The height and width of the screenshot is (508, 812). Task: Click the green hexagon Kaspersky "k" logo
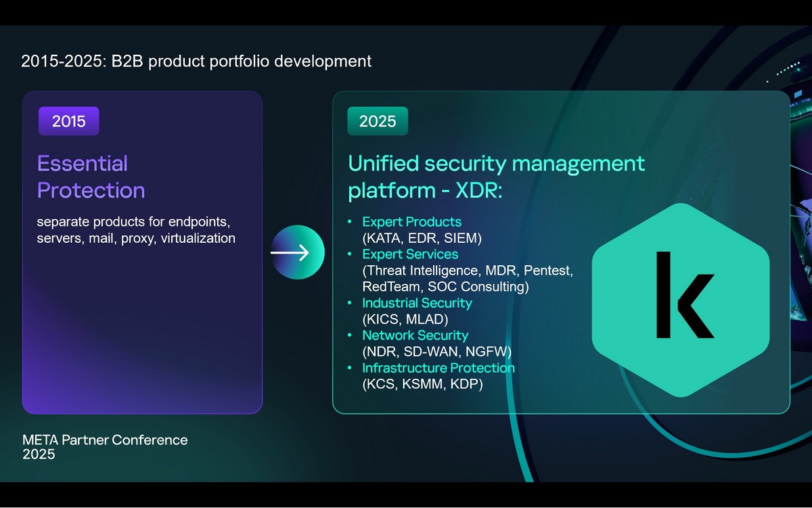point(681,300)
